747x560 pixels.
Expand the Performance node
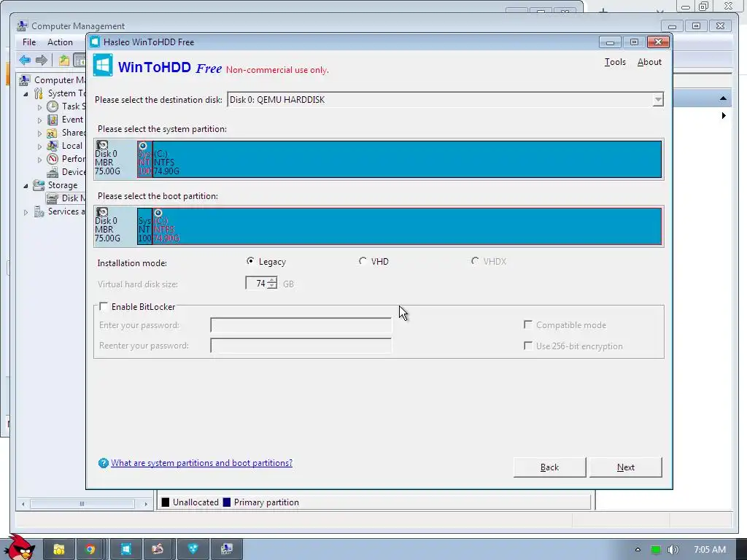click(39, 160)
